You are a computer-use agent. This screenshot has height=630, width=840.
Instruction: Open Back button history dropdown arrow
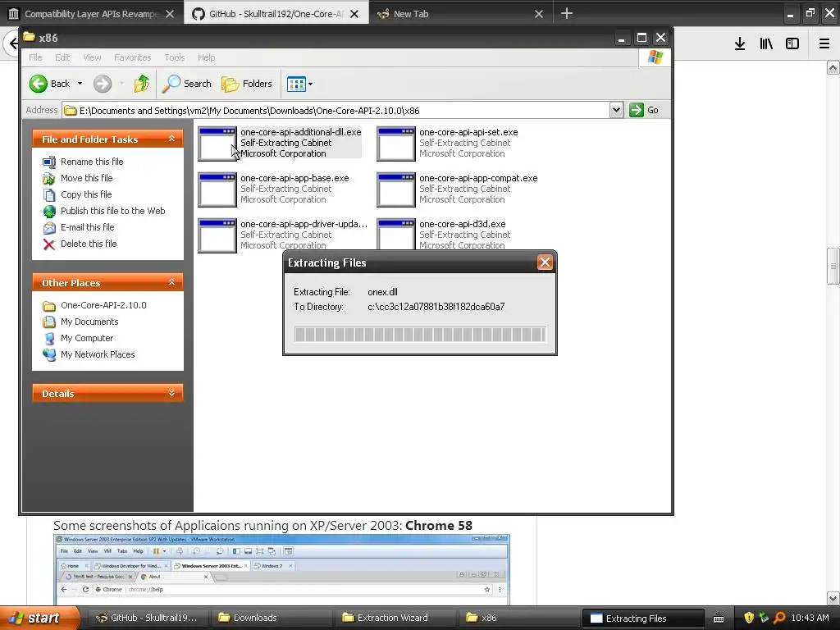pyautogui.click(x=80, y=84)
